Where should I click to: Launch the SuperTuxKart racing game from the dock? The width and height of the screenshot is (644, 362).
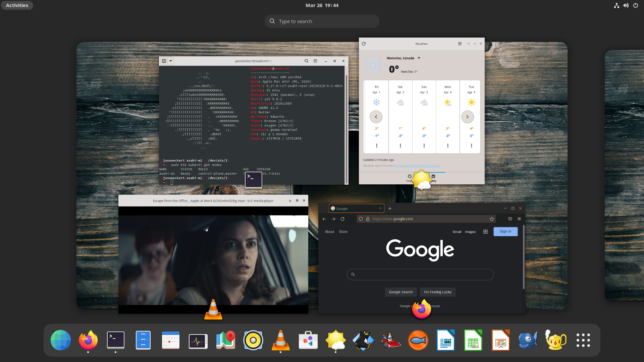(391, 340)
